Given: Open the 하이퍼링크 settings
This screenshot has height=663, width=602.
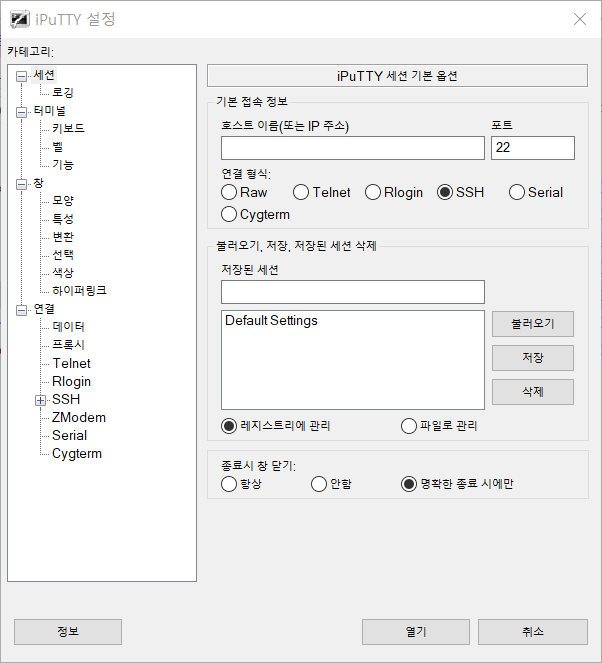Looking at the screenshot, I should tap(79, 290).
